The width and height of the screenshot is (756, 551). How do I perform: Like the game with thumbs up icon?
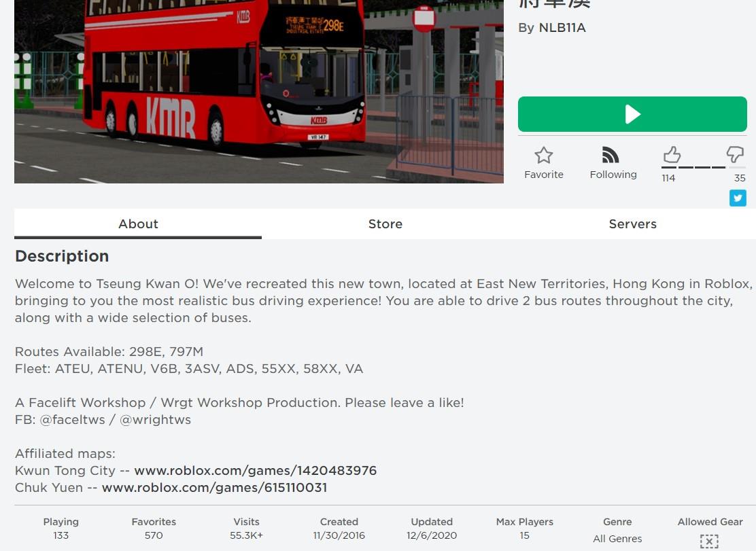[x=672, y=155]
